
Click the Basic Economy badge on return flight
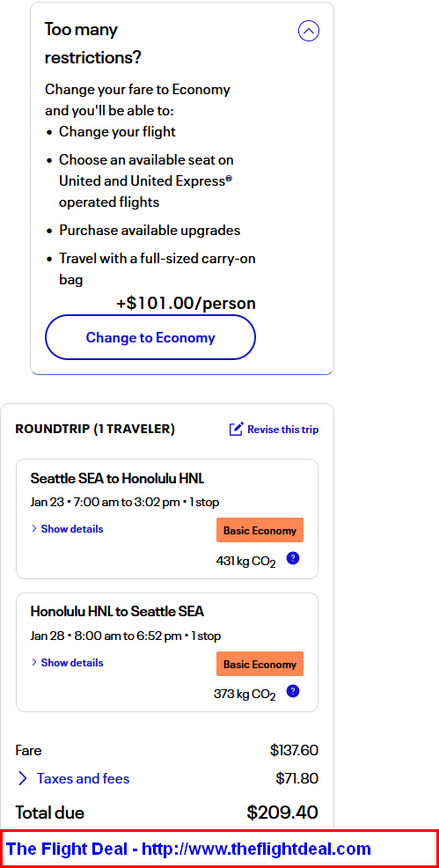click(260, 665)
